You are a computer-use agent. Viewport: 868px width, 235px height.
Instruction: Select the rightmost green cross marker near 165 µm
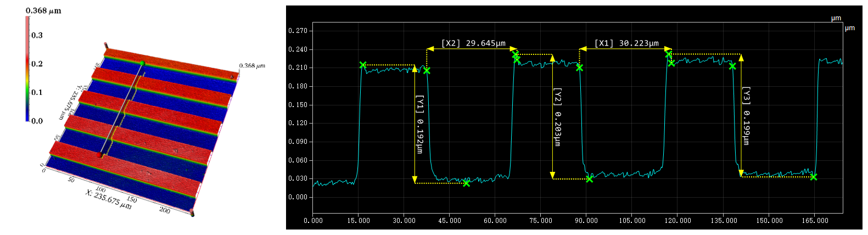tap(813, 177)
